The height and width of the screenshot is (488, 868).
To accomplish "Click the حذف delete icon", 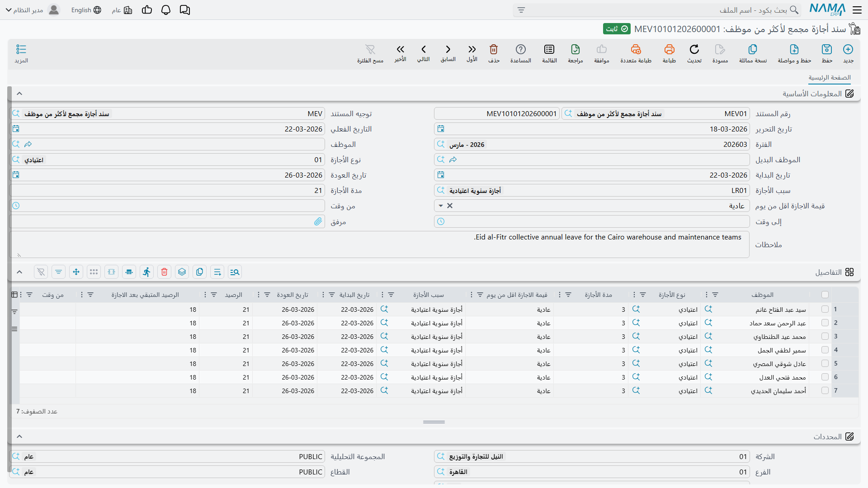I will pos(494,49).
